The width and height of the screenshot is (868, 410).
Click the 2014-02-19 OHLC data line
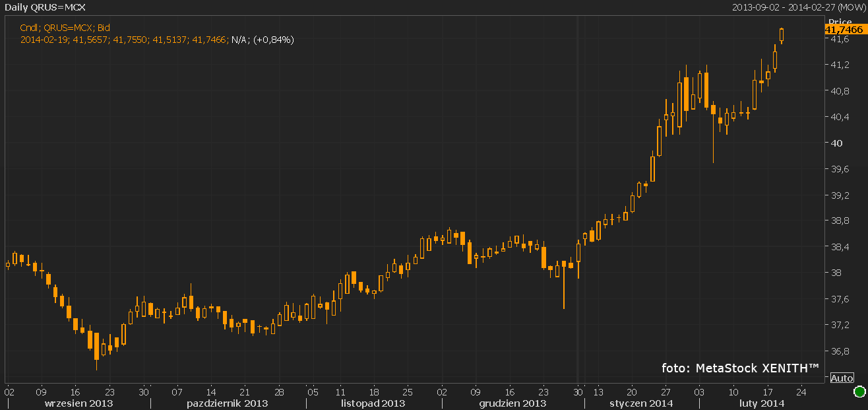click(157, 40)
